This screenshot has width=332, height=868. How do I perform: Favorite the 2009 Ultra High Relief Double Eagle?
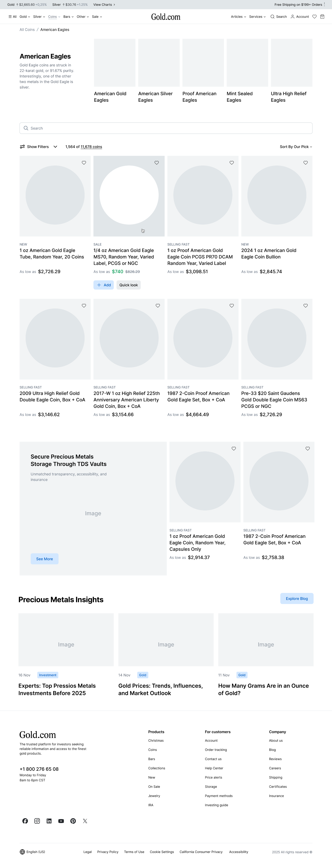click(84, 306)
